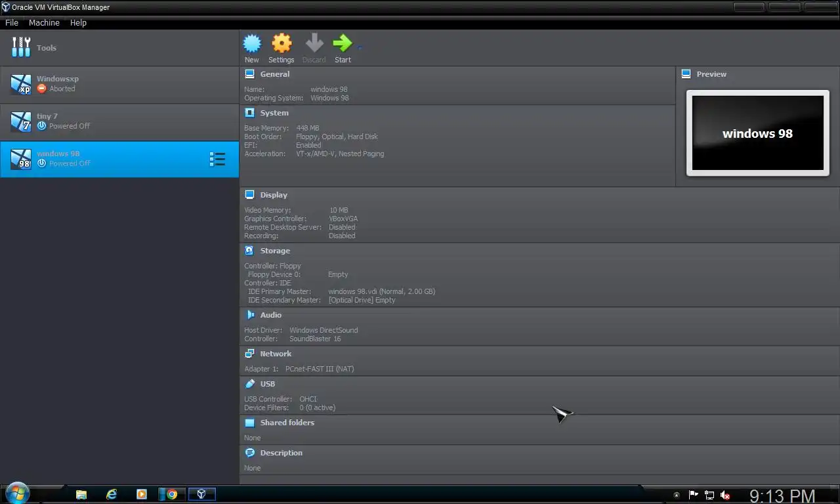Open the windows 98 machine tools menu icon
Screen dimensions: 840x504
coord(217,159)
